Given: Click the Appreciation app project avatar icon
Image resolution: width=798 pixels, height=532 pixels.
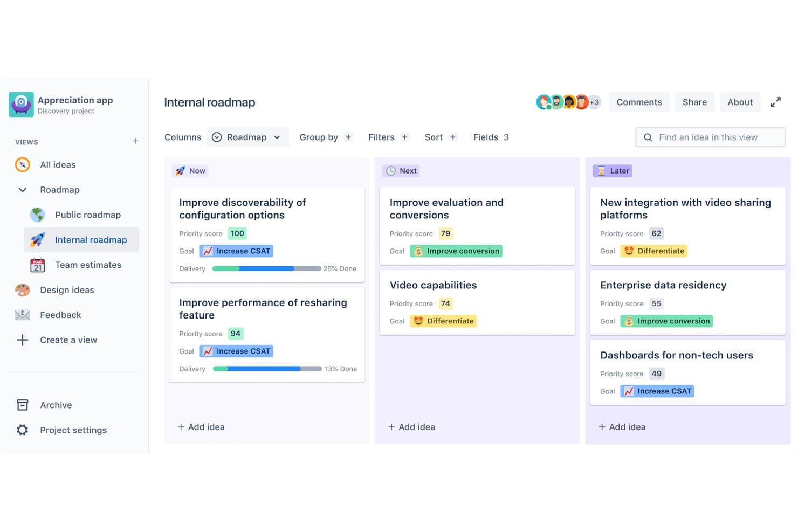Looking at the screenshot, I should tap(21, 104).
